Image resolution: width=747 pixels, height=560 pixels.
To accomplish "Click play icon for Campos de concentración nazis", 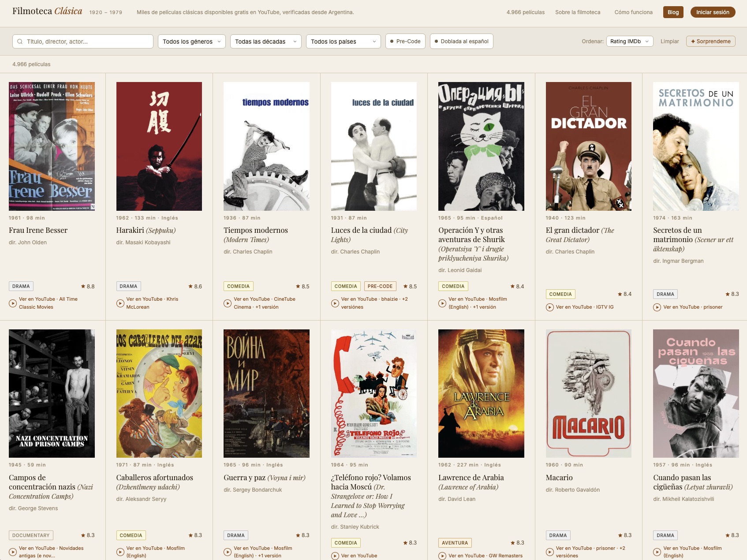I will [x=13, y=552].
